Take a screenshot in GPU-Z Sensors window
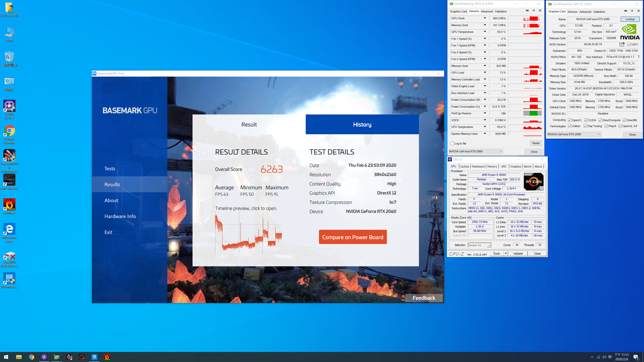644x362 pixels. (x=527, y=11)
